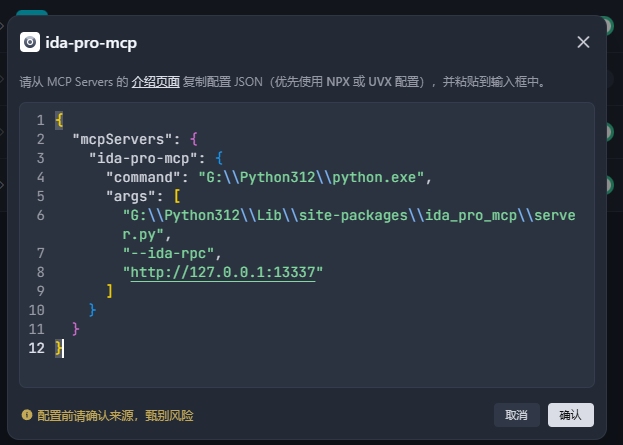
Task: Click the "command" key text
Action: click(x=143, y=178)
